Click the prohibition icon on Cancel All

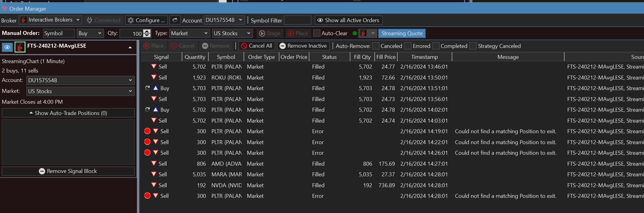(244, 46)
